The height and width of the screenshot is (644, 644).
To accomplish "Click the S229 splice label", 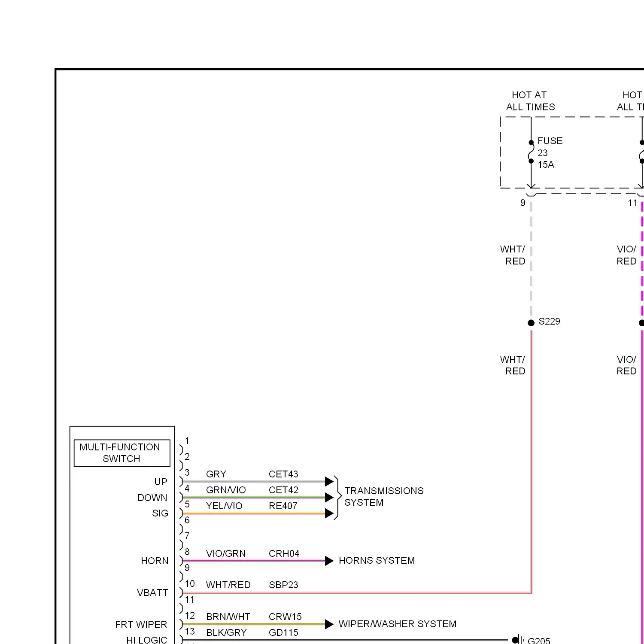I will pyautogui.click(x=549, y=321).
